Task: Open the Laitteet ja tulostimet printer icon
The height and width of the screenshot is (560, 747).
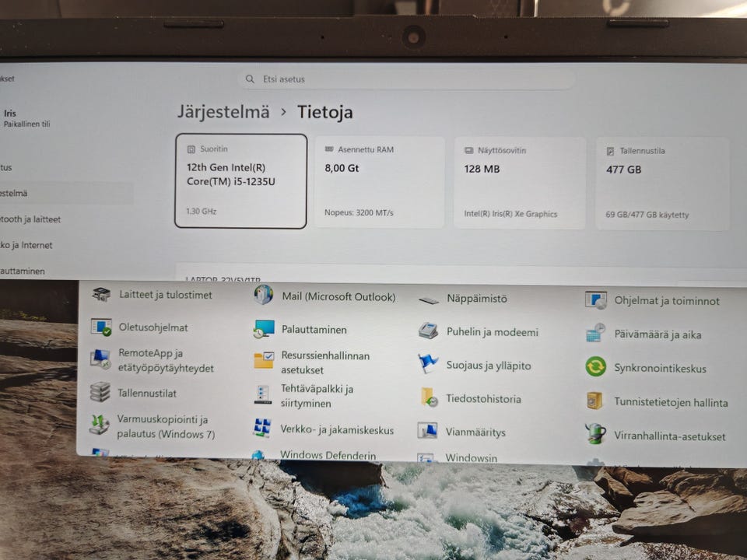Action: 101,294
